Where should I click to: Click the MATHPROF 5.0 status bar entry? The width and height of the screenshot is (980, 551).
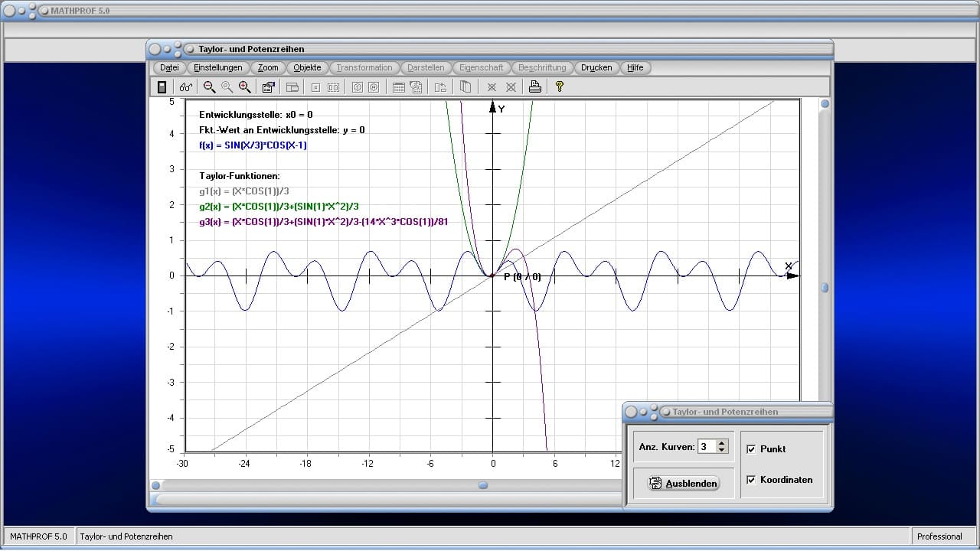pyautogui.click(x=38, y=536)
